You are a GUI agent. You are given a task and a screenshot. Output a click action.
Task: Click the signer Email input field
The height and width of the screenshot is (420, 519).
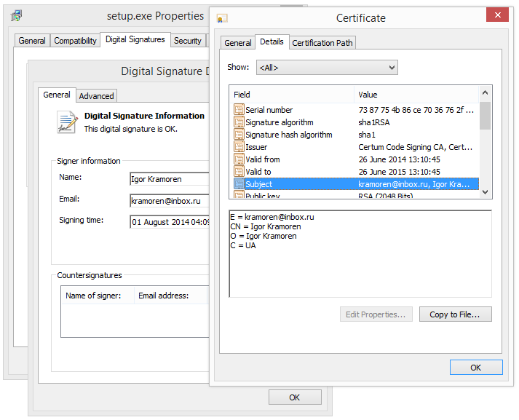(x=170, y=201)
